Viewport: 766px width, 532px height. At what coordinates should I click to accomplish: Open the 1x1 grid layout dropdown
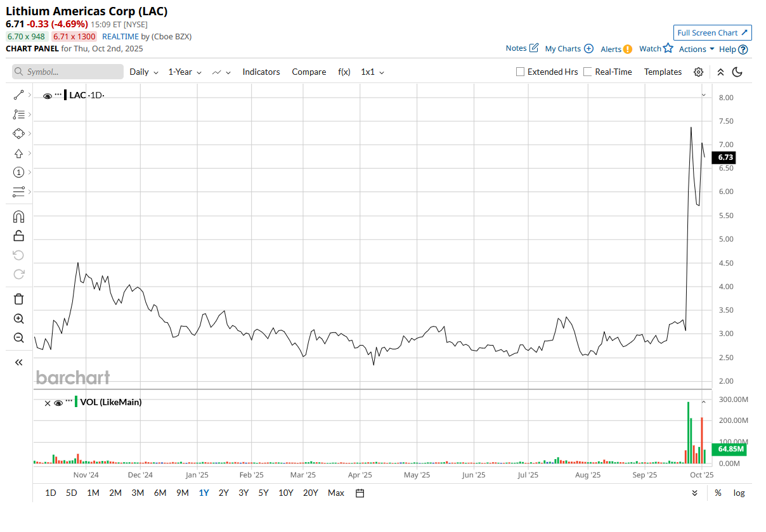pos(372,72)
